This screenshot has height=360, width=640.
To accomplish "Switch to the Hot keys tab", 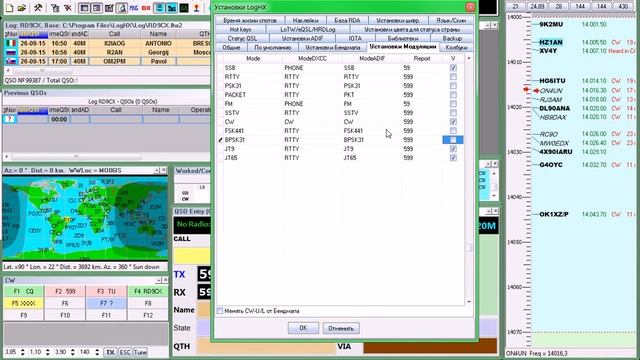I will point(240,29).
